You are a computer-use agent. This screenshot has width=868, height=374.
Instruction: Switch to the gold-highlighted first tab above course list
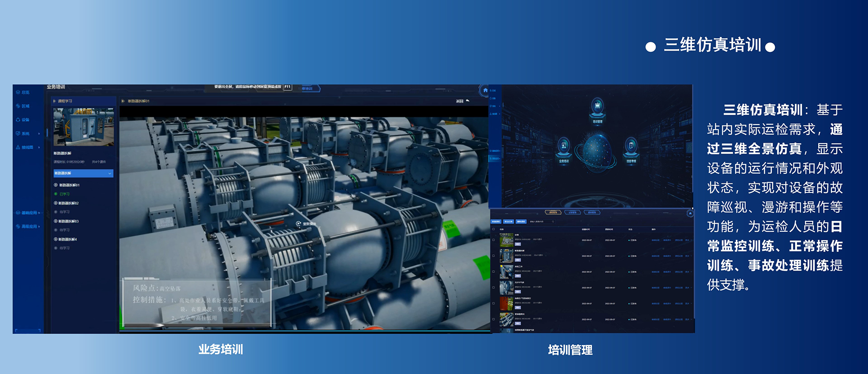click(x=553, y=212)
